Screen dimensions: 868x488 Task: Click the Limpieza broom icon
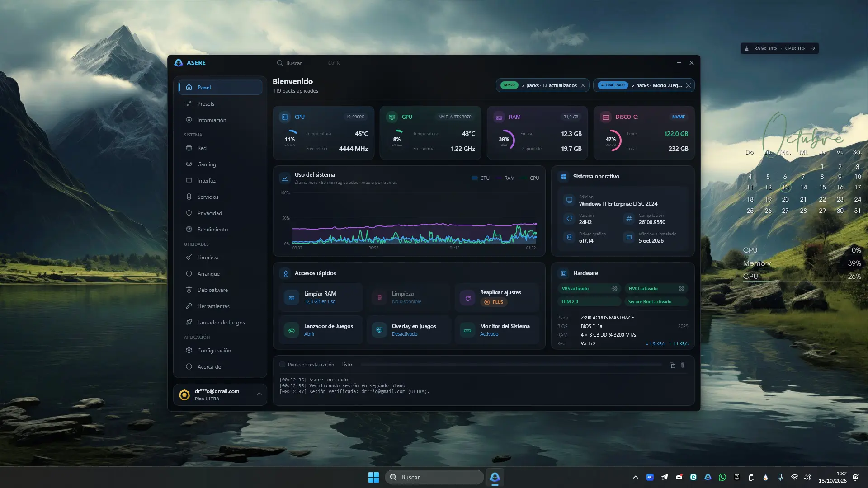coord(189,257)
